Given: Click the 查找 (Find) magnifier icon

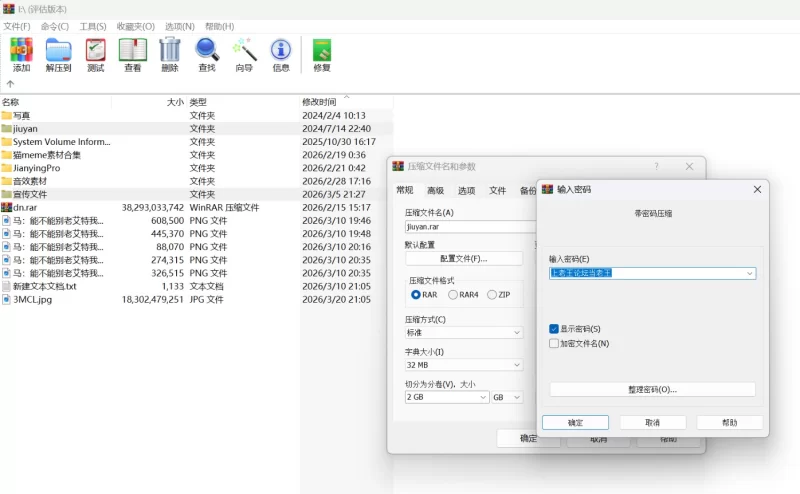Looking at the screenshot, I should 207,54.
